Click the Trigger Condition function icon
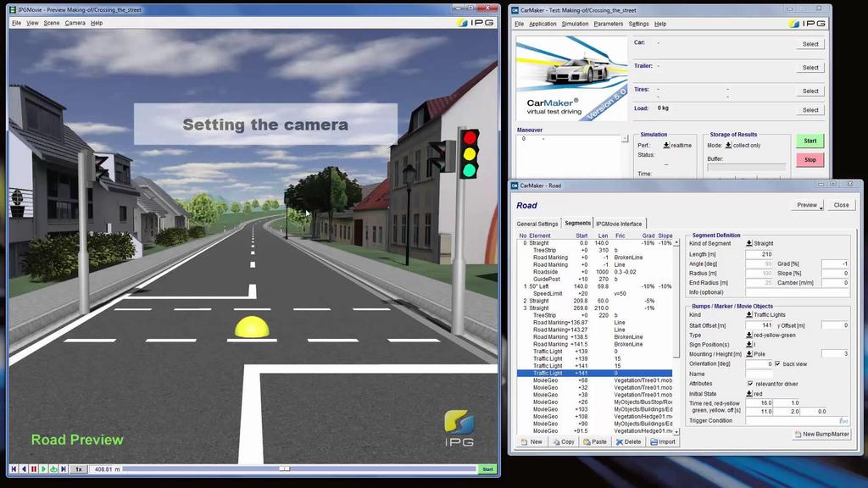The width and height of the screenshot is (868, 488). click(843, 420)
